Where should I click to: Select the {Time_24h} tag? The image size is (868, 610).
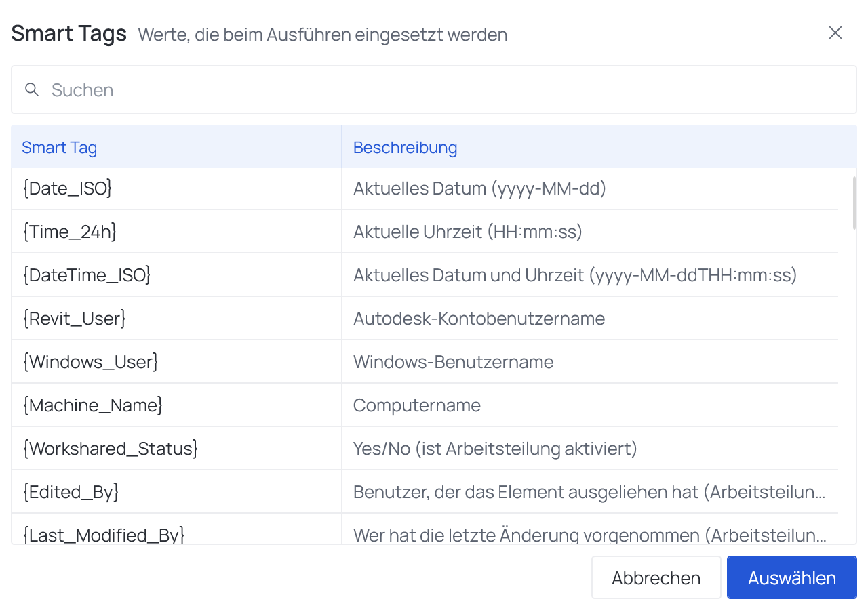[70, 232]
